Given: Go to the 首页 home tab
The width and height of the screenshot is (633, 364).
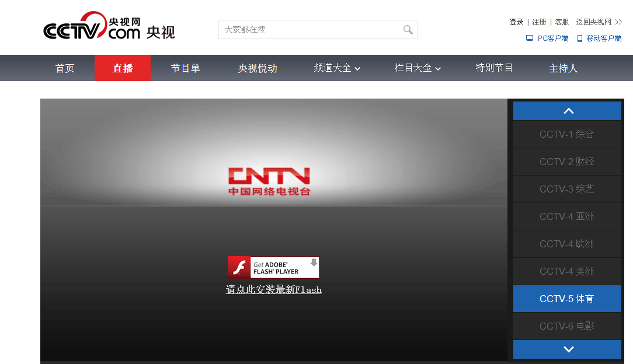Looking at the screenshot, I should point(65,68).
